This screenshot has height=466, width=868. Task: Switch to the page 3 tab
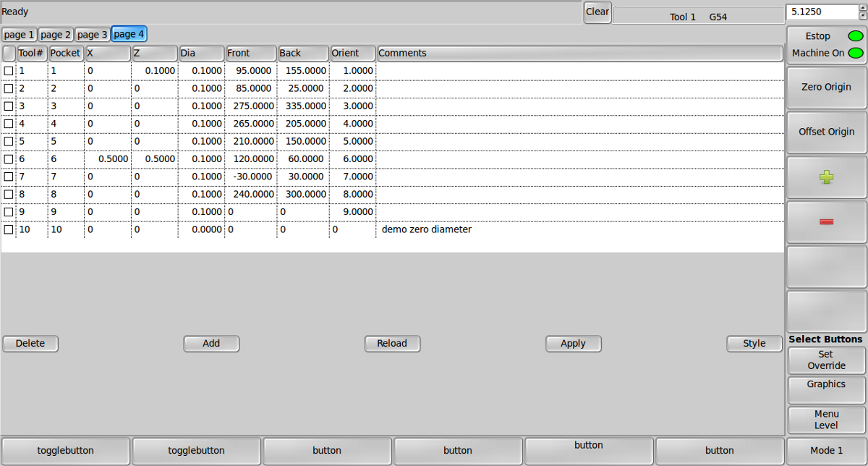click(x=93, y=35)
